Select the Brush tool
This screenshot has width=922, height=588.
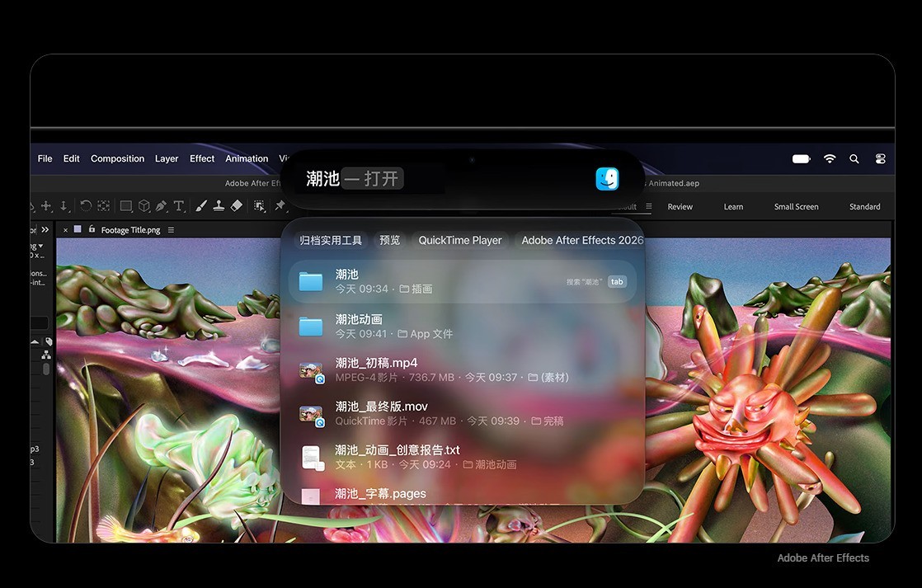point(201,206)
